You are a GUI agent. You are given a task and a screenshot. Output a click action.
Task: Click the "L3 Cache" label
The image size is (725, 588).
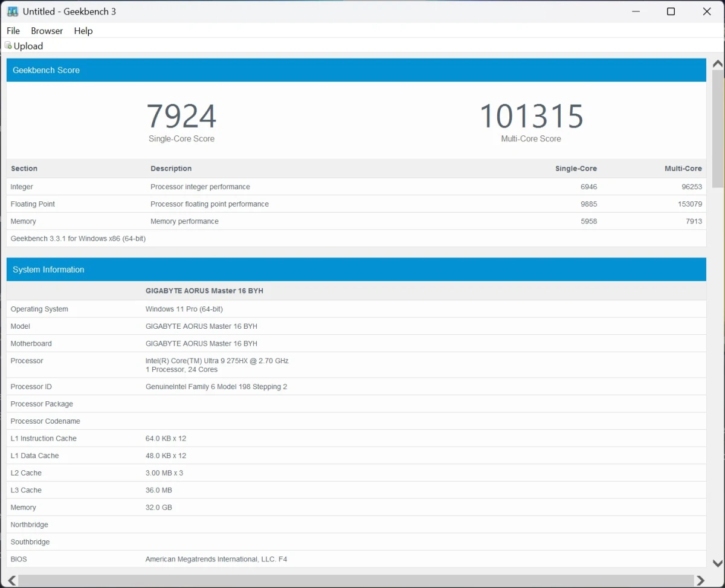tap(26, 490)
